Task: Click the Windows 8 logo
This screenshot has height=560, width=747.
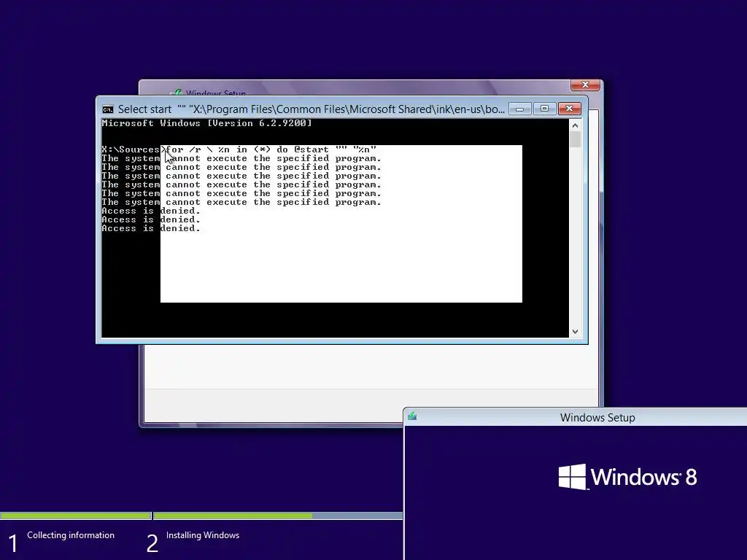Action: [627, 477]
